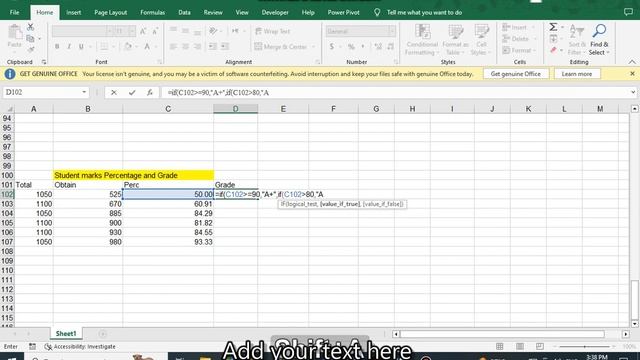This screenshot has width=640, height=360.
Task: Click the Bottom Align icon
Action: point(198,31)
